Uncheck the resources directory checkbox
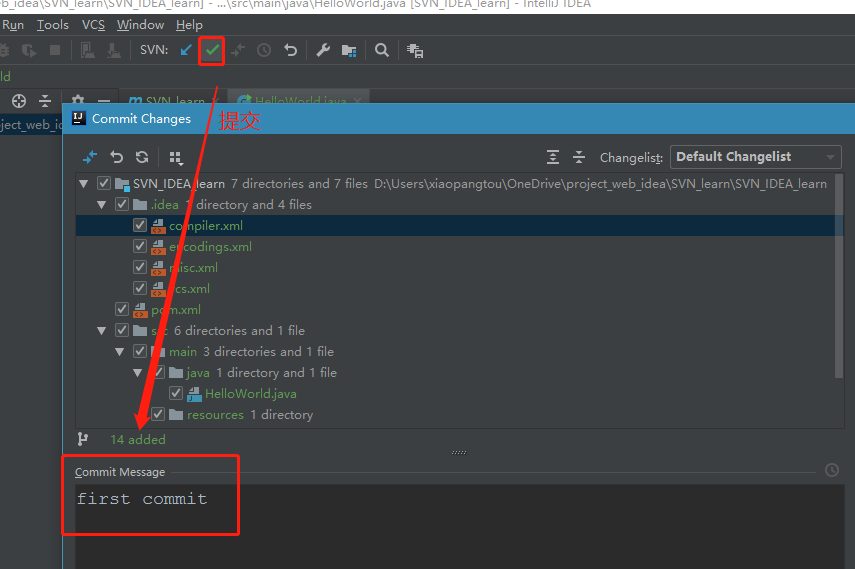This screenshot has height=569, width=855. pyautogui.click(x=158, y=414)
